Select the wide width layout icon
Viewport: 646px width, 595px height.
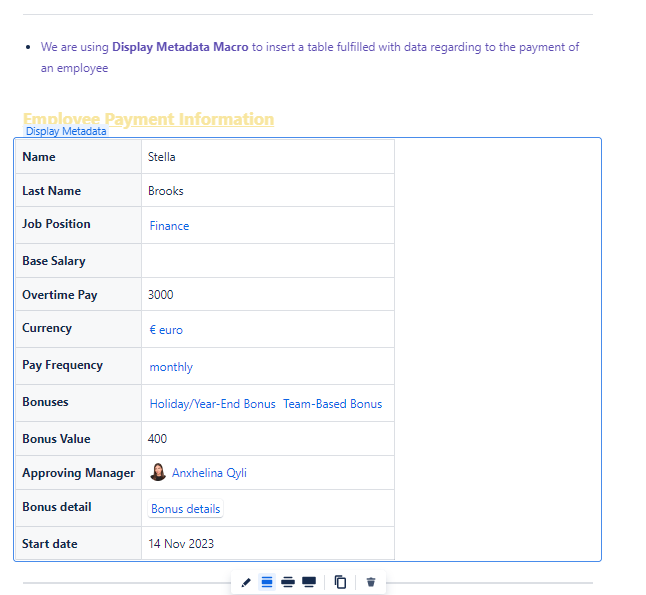288,582
